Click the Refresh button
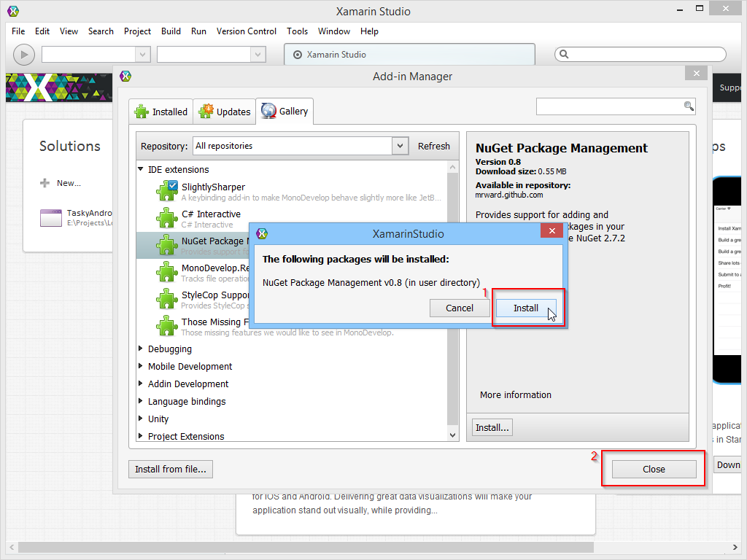The image size is (747, 560). (x=433, y=146)
